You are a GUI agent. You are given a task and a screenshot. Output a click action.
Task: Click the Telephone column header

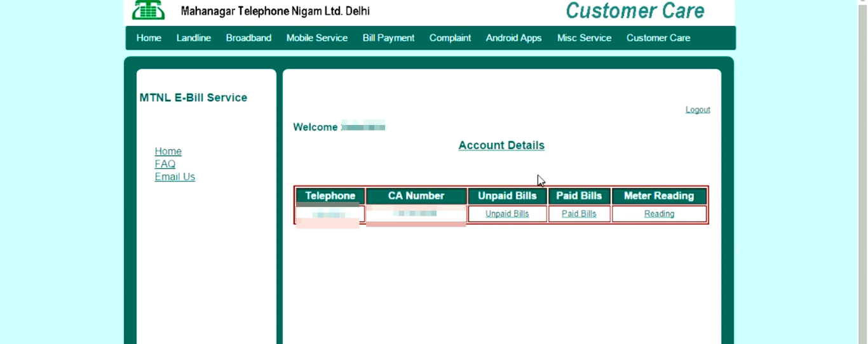pos(330,196)
